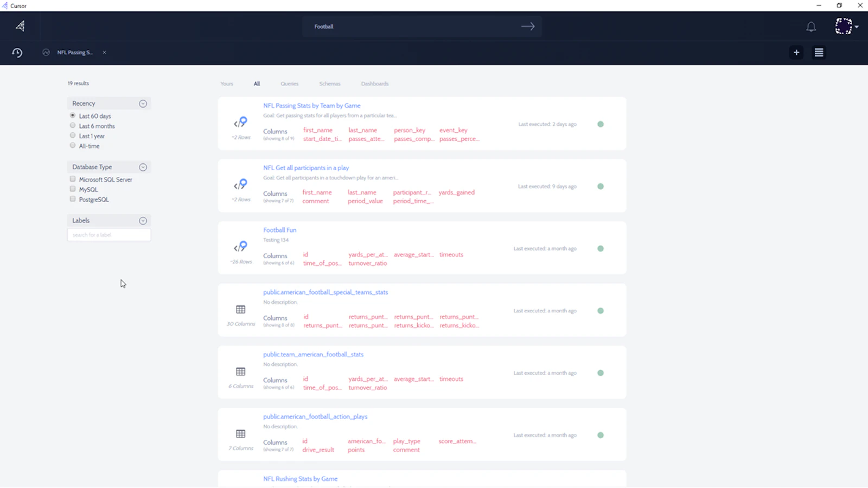Select the All-time radio button
This screenshot has height=488, width=868.
(x=73, y=145)
